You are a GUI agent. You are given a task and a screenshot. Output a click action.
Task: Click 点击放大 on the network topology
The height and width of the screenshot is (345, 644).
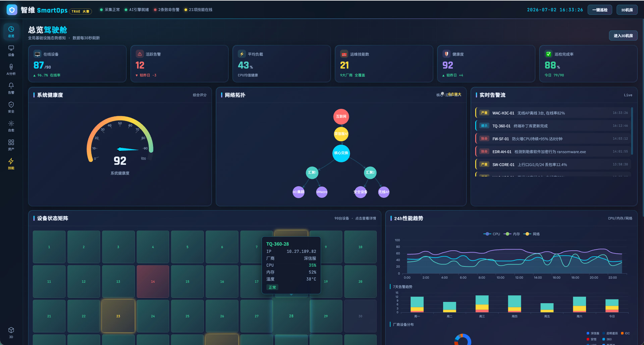pos(454,94)
